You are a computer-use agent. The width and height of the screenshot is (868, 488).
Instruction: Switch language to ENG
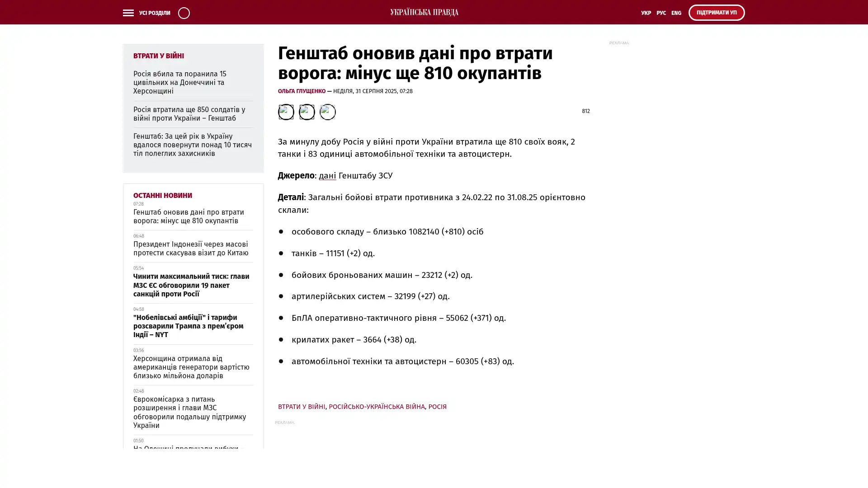(676, 13)
